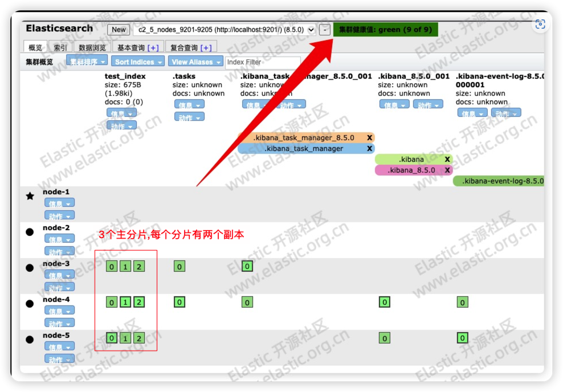Open .kibana-event-log 信息 dropdown
The height and width of the screenshot is (392, 563).
pyautogui.click(x=472, y=113)
